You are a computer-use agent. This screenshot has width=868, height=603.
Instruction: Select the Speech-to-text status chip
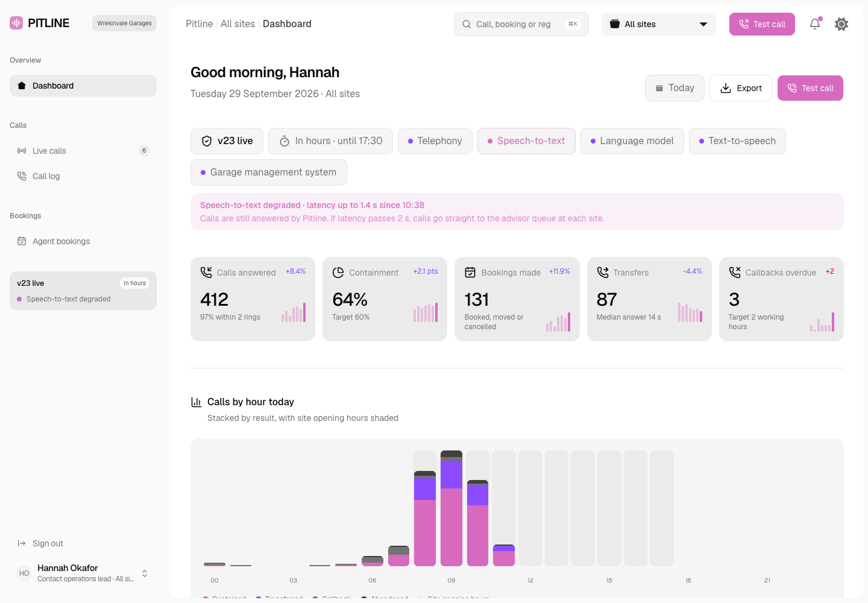[x=526, y=141]
